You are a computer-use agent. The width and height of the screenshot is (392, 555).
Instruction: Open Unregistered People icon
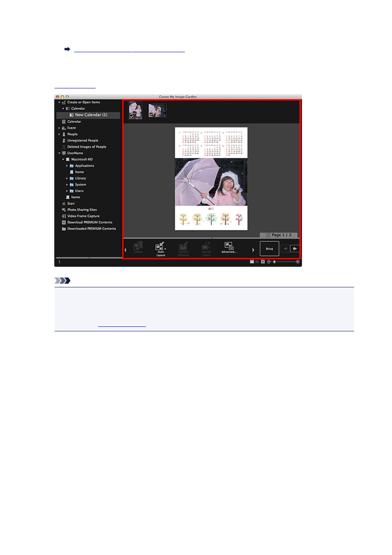64,141
